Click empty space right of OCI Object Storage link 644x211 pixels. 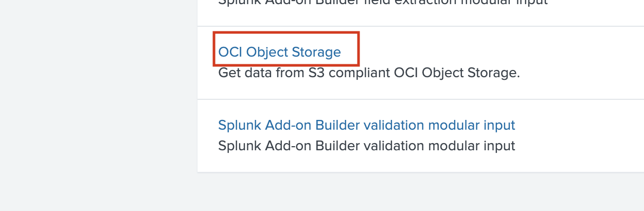coord(489,52)
